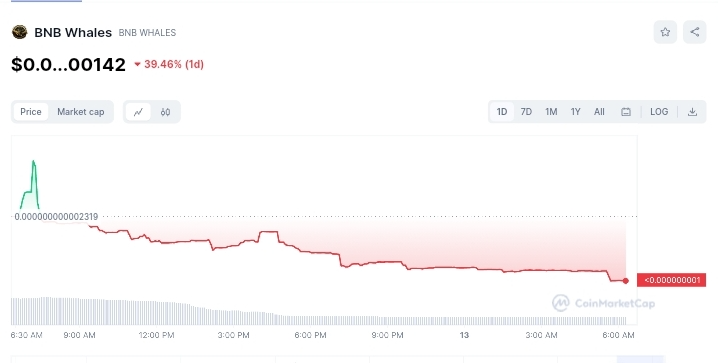Switch to the line chart view icon
This screenshot has height=363, width=718.
138,112
